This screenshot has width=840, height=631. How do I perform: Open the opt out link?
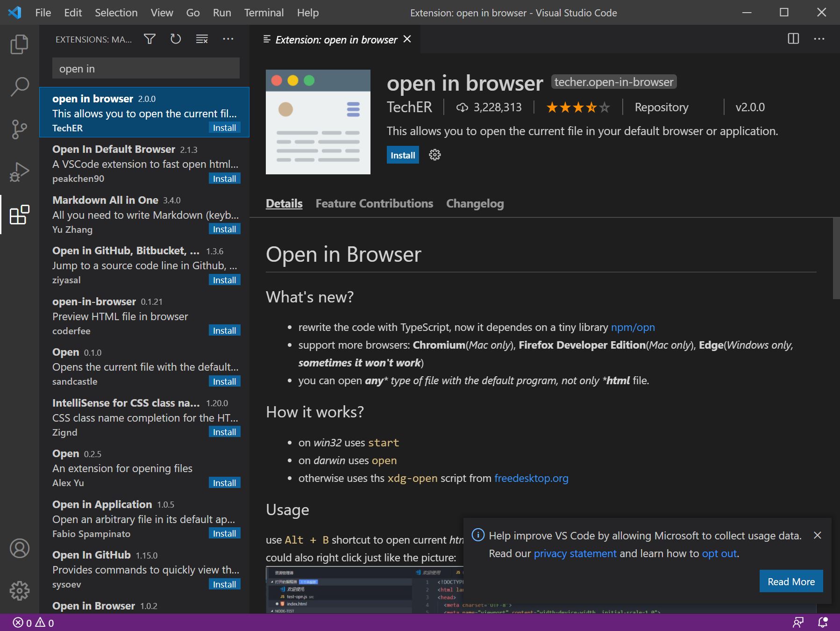pyautogui.click(x=719, y=553)
